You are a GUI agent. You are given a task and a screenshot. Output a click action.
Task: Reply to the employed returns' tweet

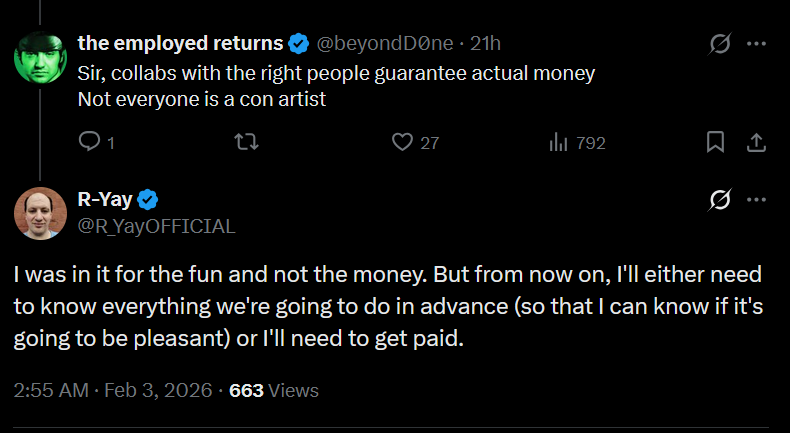[x=88, y=143]
